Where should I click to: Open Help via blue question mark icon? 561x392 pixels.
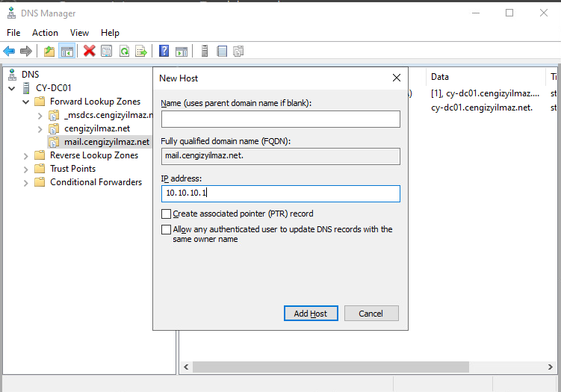(164, 52)
